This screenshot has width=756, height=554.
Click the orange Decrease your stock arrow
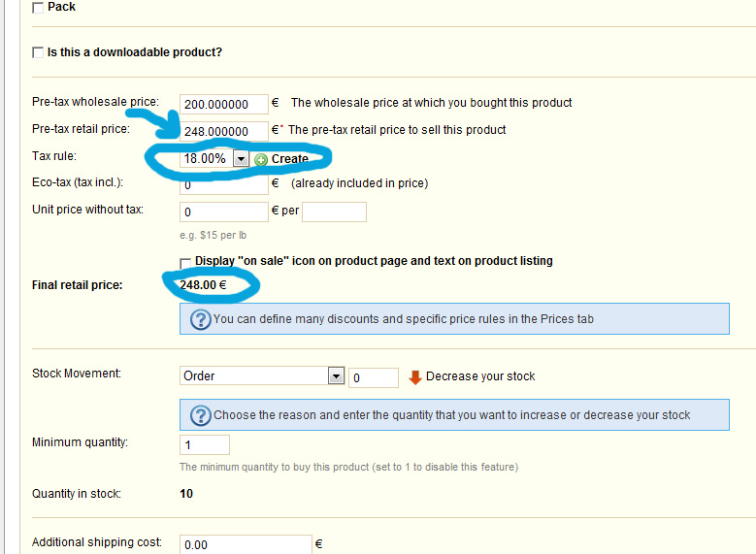[x=415, y=377]
